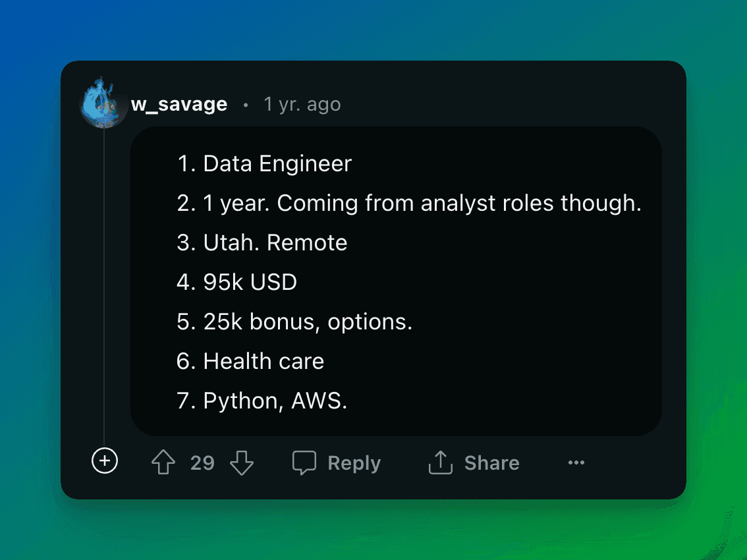
Task: Collapse the comment using the plus button
Action: 103,462
